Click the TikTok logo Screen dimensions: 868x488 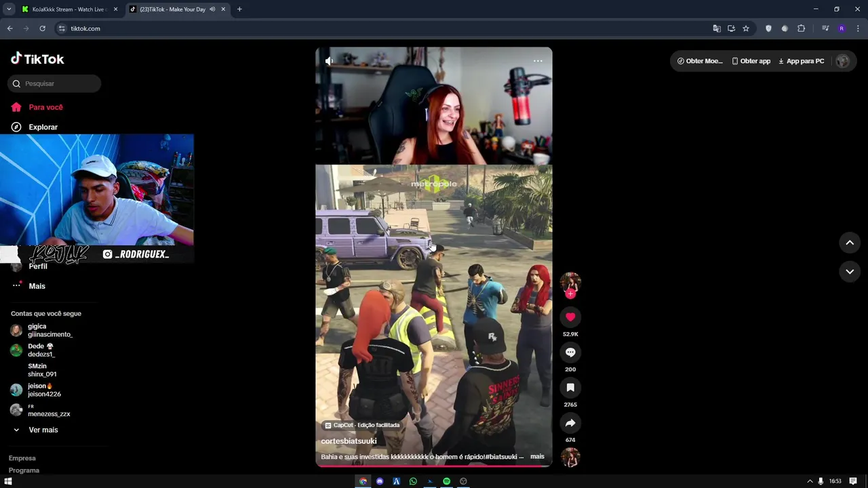point(37,59)
